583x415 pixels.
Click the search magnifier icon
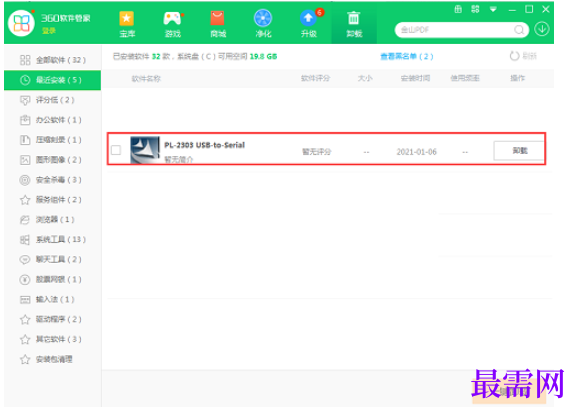click(519, 30)
